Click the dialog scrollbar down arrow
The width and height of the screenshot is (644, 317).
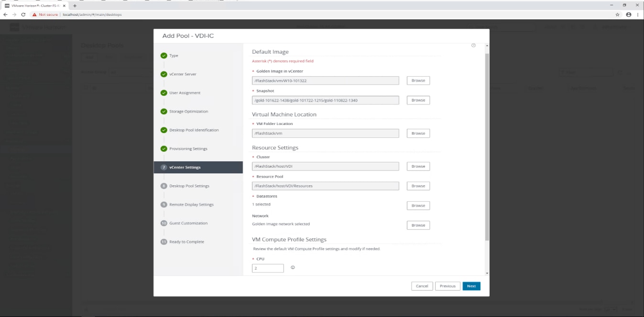[x=487, y=273]
